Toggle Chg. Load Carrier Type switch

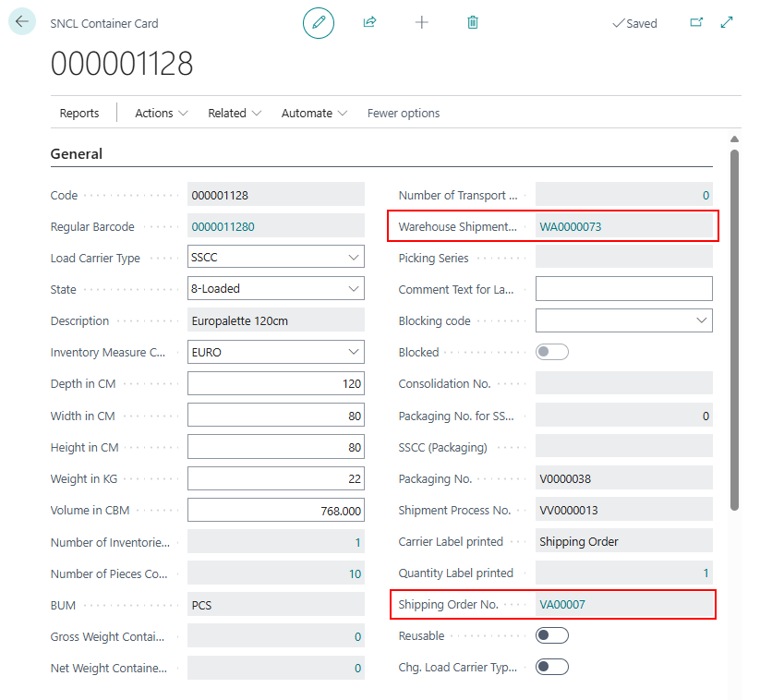(x=552, y=667)
